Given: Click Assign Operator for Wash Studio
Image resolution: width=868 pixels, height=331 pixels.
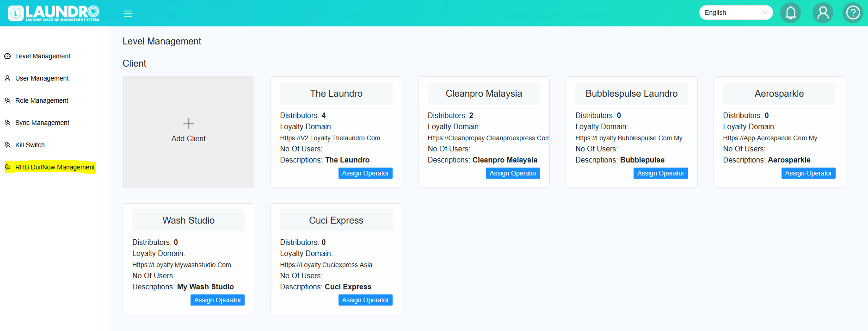Looking at the screenshot, I should 217,300.
